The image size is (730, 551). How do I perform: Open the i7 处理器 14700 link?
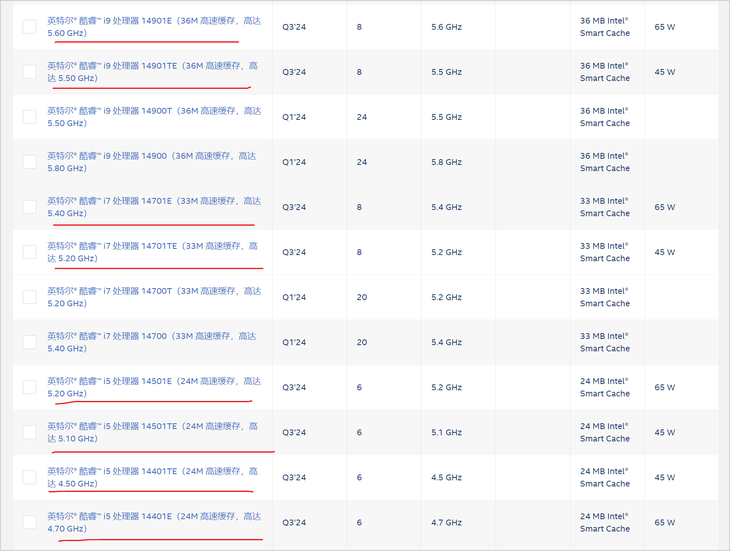[151, 342]
